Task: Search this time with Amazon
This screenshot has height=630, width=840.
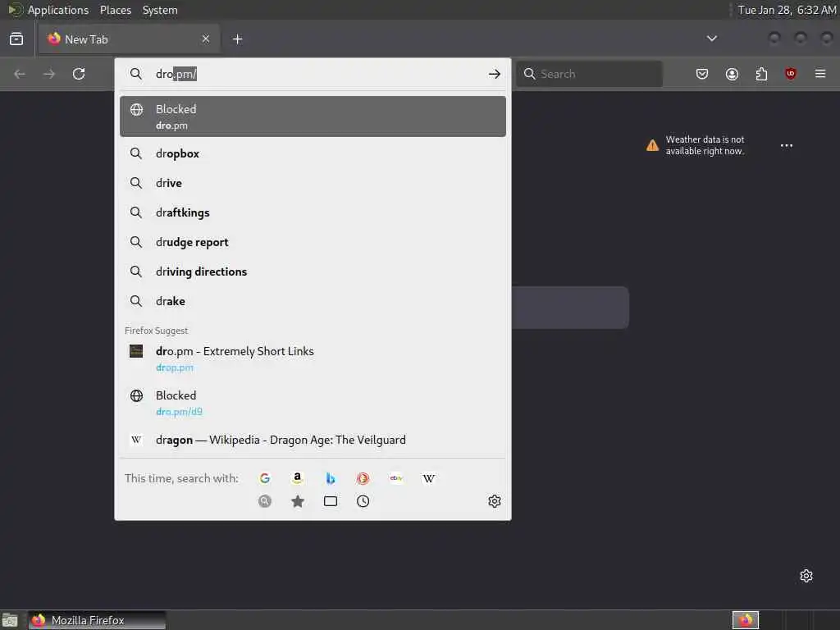Action: 297,478
